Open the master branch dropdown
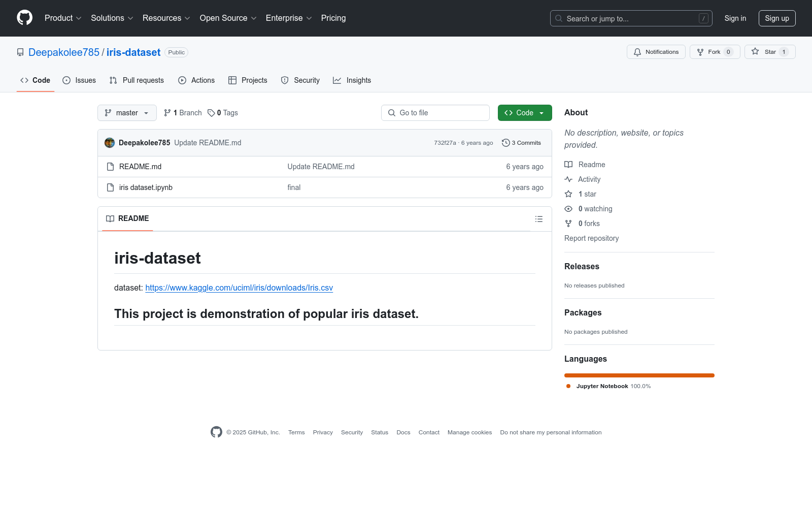This screenshot has width=812, height=508. pyautogui.click(x=127, y=113)
